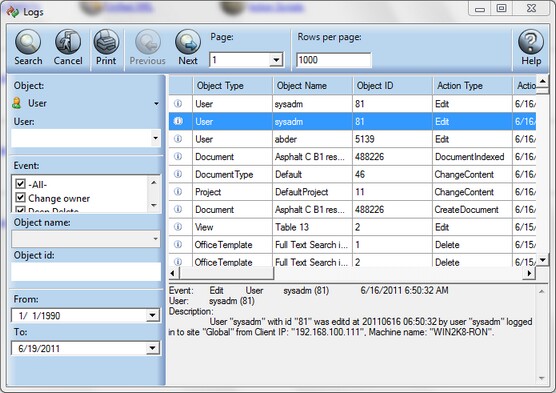
Task: Click info icon on DocumentType Default row
Action: pyautogui.click(x=178, y=174)
